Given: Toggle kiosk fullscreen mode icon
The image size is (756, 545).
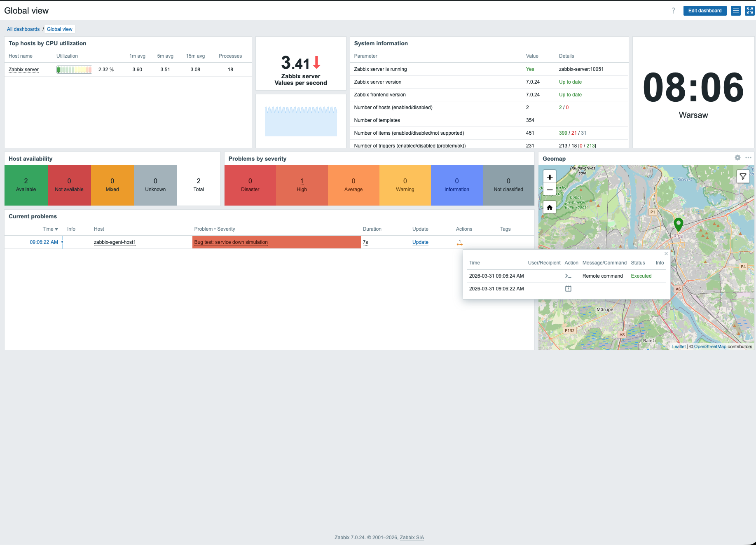Looking at the screenshot, I should (749, 11).
